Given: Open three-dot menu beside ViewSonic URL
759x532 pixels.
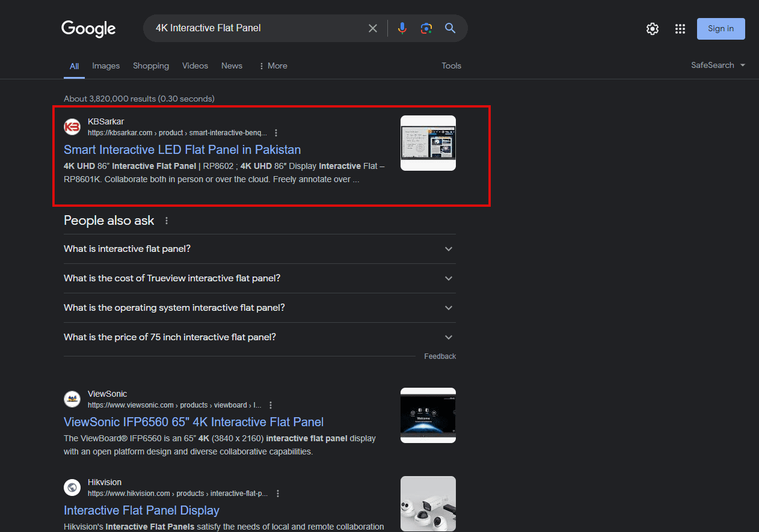Looking at the screenshot, I should [x=271, y=405].
